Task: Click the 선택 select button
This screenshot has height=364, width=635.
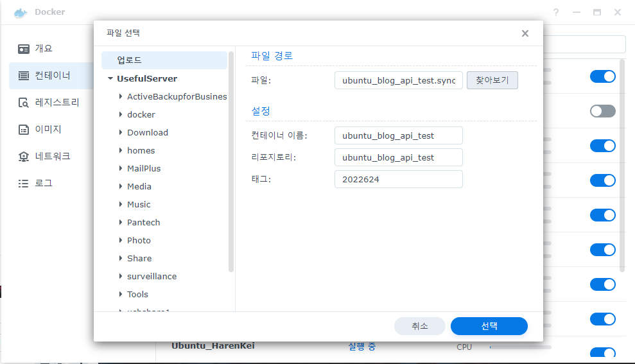Action: [489, 326]
